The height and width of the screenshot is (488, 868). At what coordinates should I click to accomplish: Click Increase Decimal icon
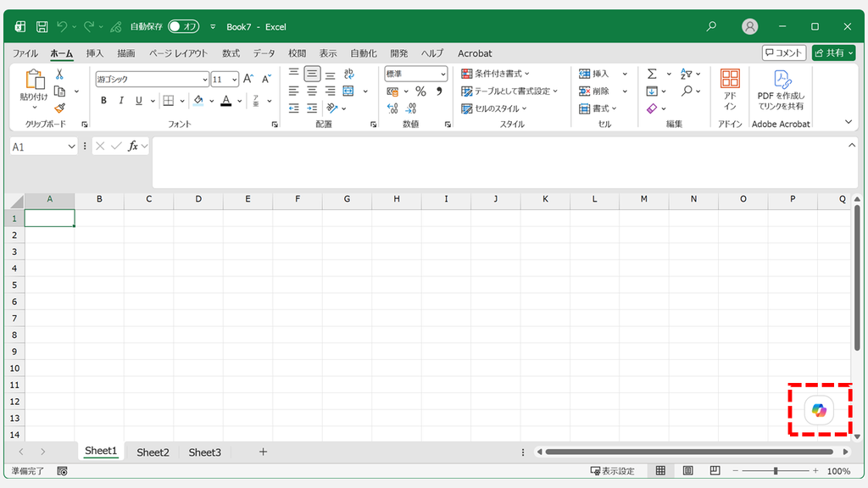click(x=392, y=108)
